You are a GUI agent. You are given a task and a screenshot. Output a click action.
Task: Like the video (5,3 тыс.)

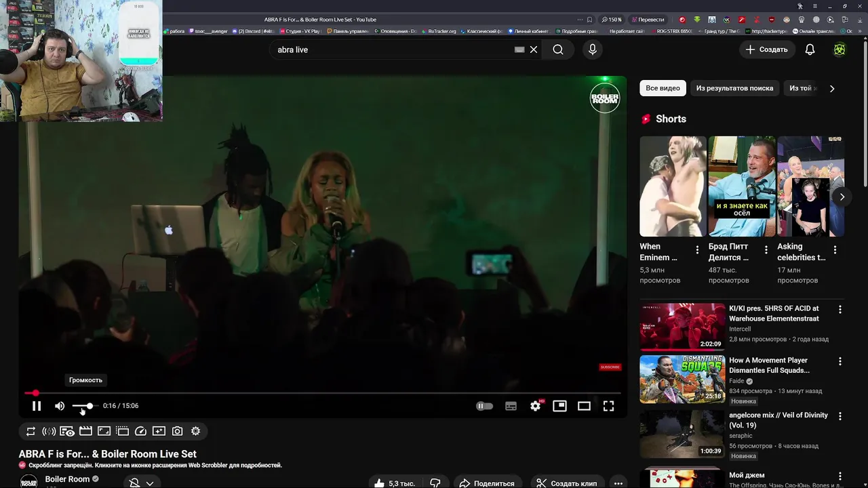[395, 483]
